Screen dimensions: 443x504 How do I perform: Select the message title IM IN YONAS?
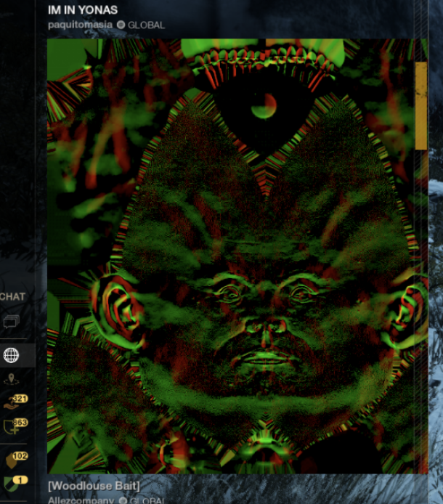coord(83,10)
